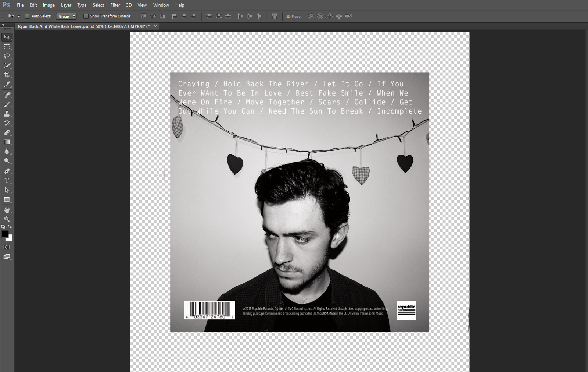Select the Quick Selection tool
This screenshot has width=588, height=372.
click(7, 65)
